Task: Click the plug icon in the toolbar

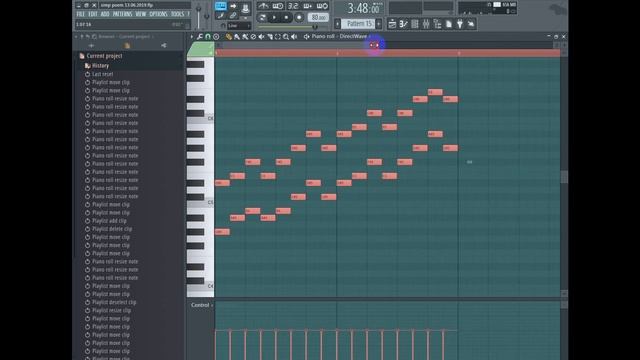Action: 460,24
